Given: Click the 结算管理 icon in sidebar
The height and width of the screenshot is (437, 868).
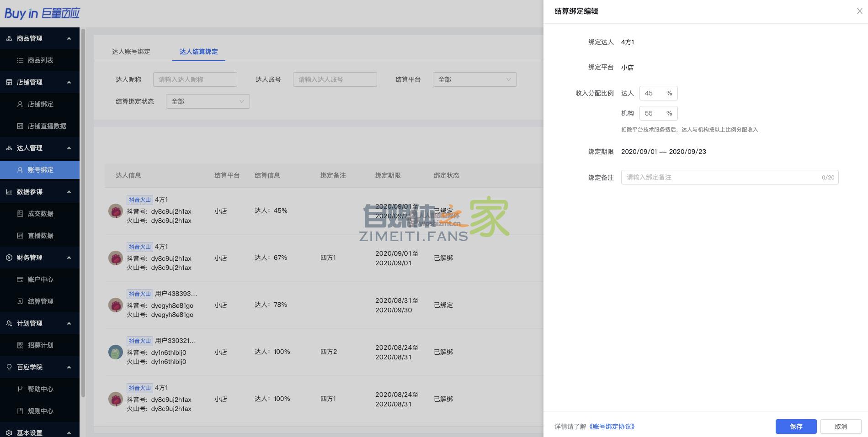Looking at the screenshot, I should point(20,301).
